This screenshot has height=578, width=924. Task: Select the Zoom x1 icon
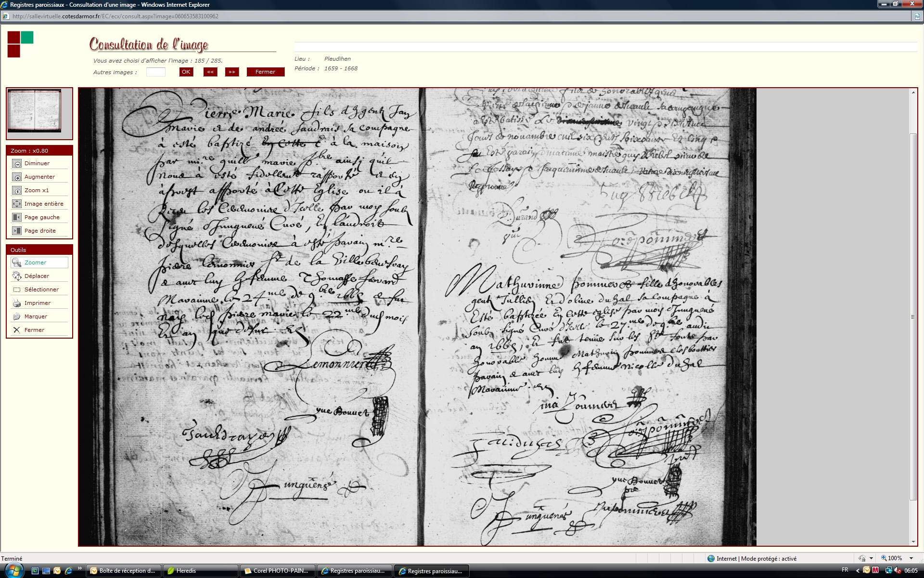(17, 190)
